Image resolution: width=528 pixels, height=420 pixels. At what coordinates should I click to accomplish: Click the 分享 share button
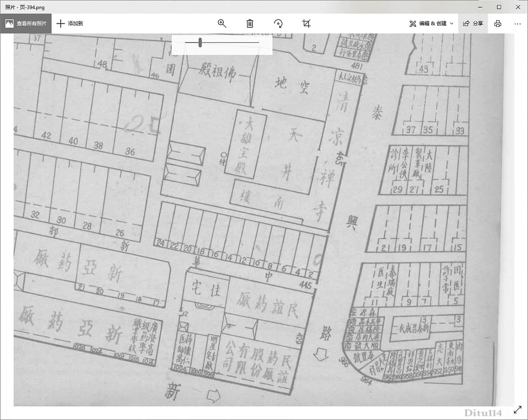473,24
